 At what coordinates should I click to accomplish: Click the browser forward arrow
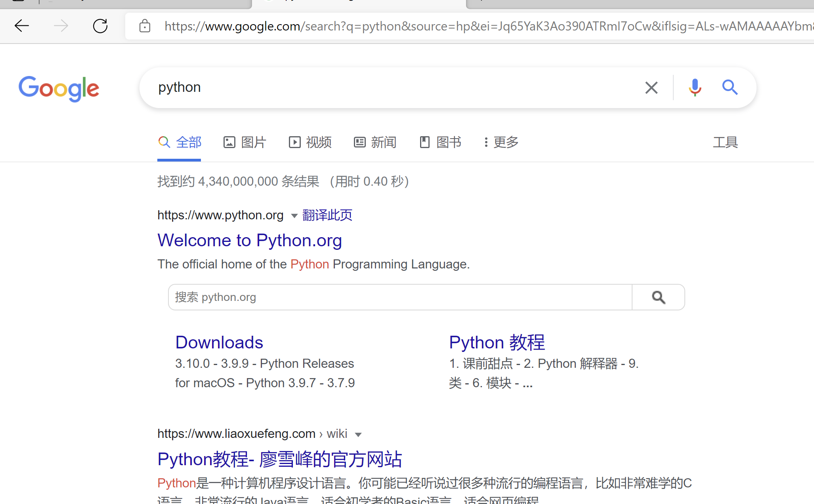(61, 26)
